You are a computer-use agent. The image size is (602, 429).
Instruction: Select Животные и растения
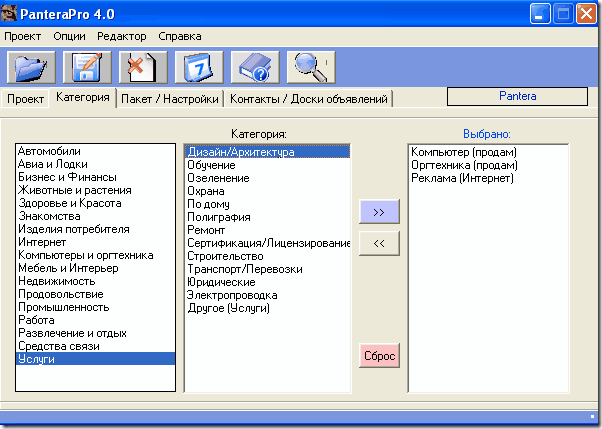tap(95, 190)
